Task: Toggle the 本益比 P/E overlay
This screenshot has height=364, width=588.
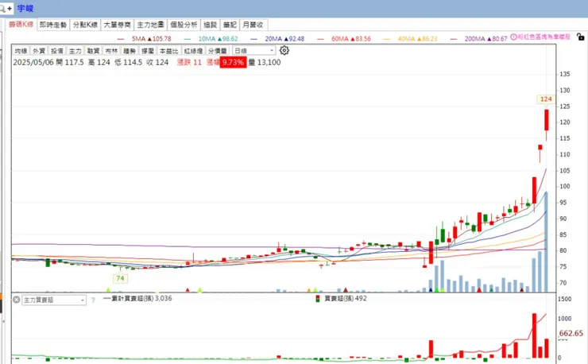Action: tap(168, 51)
